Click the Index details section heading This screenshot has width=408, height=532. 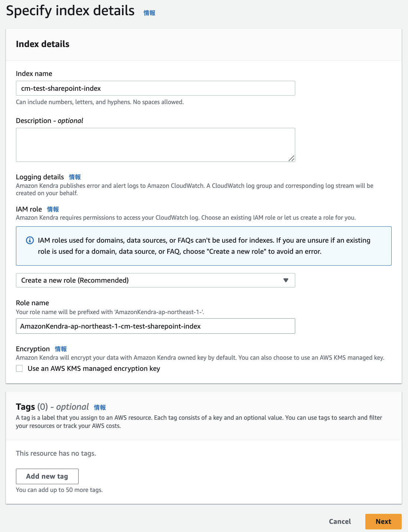click(42, 44)
